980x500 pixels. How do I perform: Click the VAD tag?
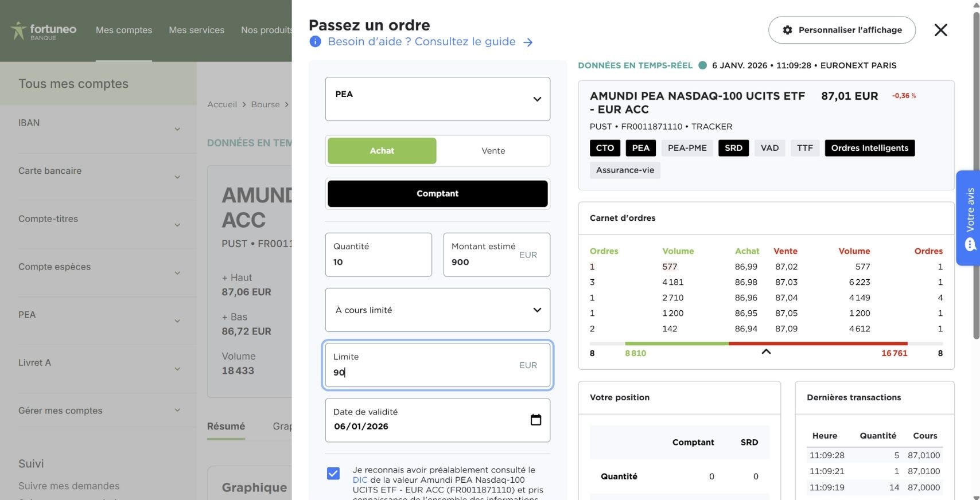[769, 148]
